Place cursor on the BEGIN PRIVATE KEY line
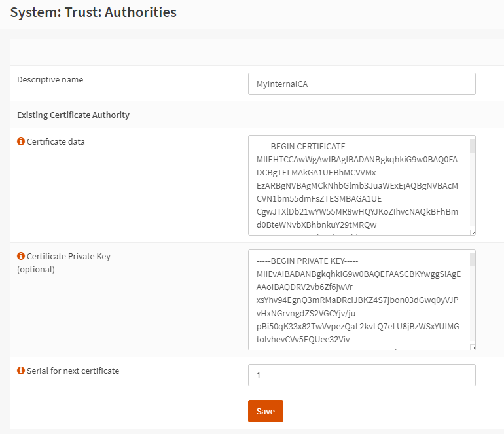The height and width of the screenshot is (434, 504). click(307, 261)
